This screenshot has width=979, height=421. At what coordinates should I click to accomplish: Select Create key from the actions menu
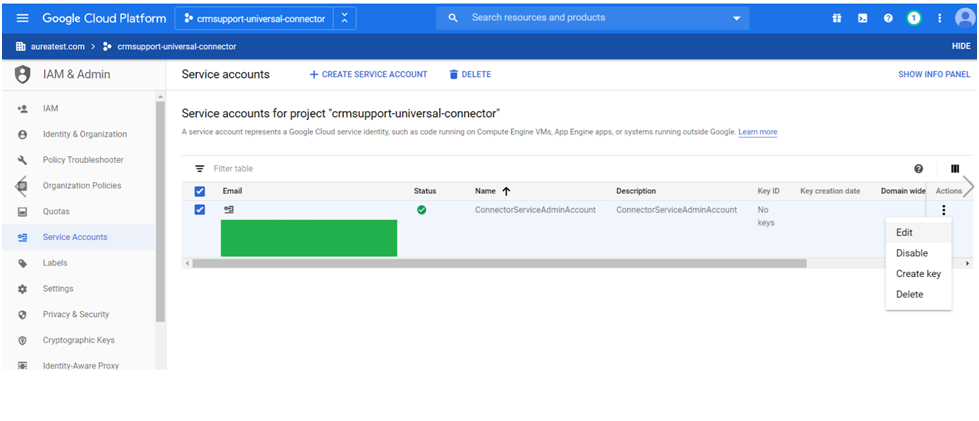click(918, 274)
